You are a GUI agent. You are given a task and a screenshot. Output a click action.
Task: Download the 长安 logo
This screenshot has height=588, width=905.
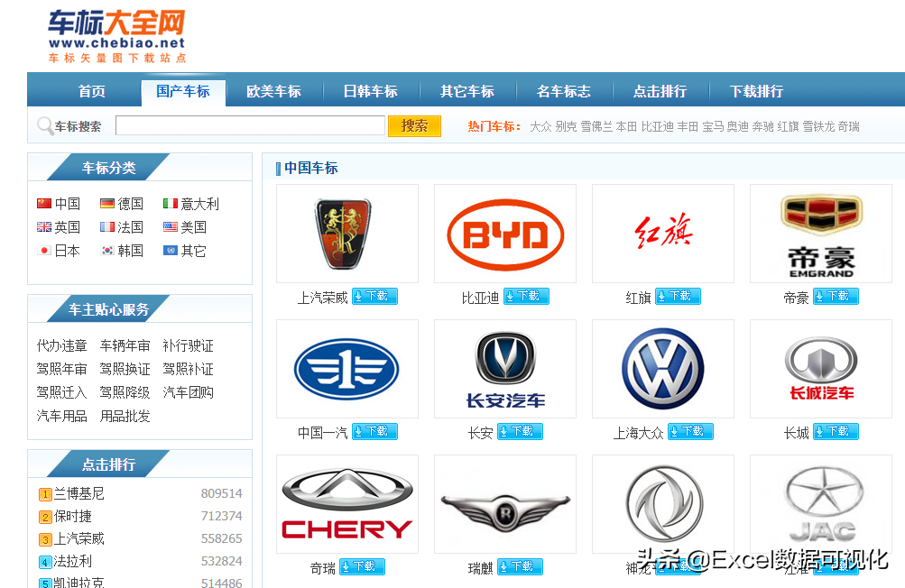pos(520,432)
